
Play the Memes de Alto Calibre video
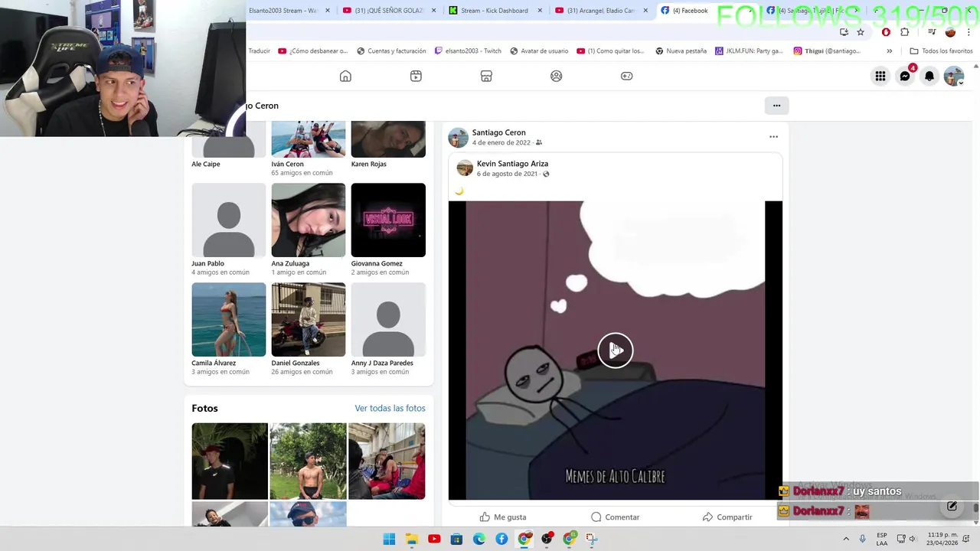pos(616,350)
